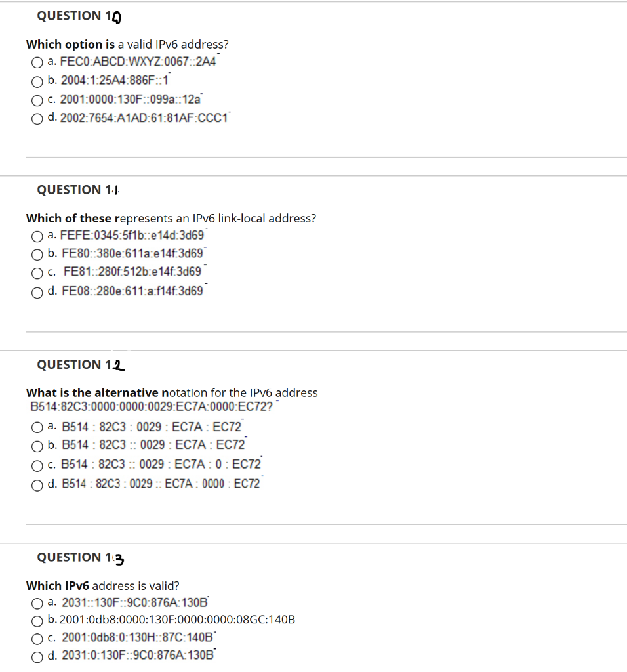This screenshot has width=627, height=672.
Task: Choose option b. FE80::380e:611a:e14f:3d69
Action: 37,254
